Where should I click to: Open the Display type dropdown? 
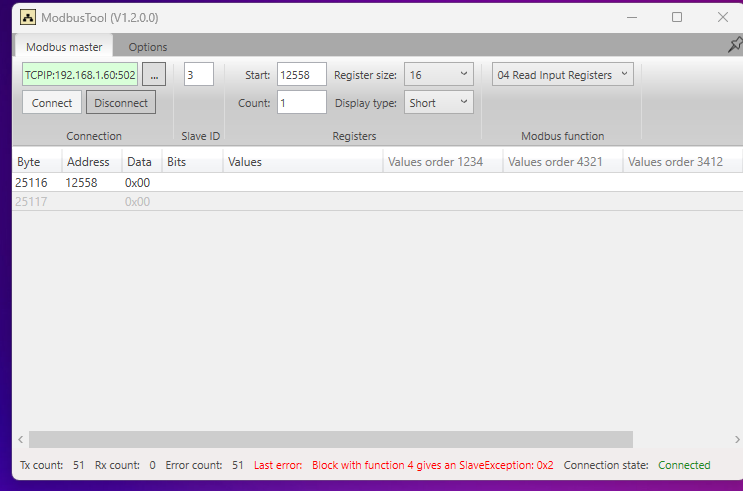pyautogui.click(x=438, y=102)
